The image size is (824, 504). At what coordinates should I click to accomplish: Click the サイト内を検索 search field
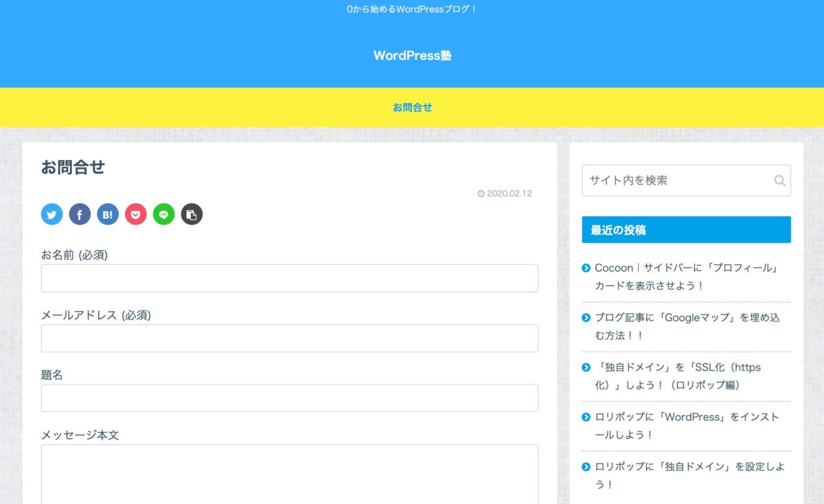pyautogui.click(x=673, y=180)
